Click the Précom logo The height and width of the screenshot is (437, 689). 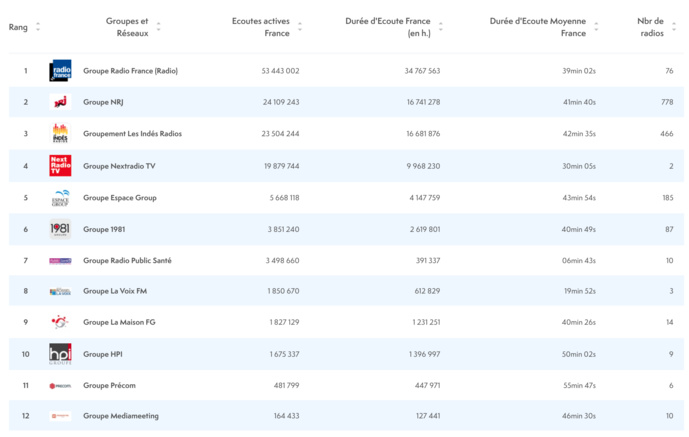(60, 385)
